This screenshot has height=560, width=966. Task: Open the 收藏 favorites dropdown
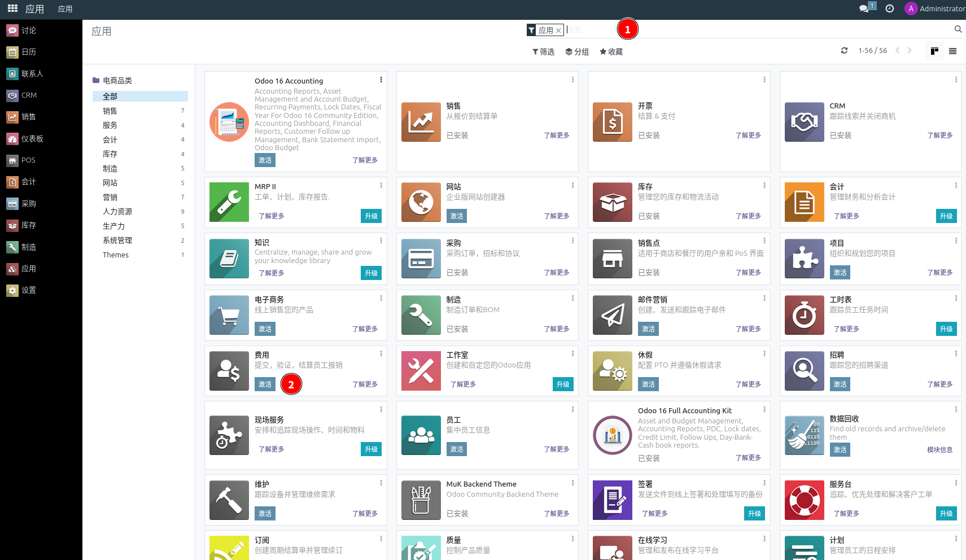coord(611,52)
